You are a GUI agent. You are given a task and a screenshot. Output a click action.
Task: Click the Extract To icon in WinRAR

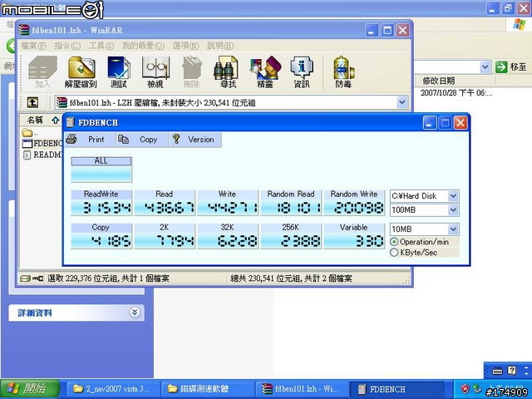[81, 72]
